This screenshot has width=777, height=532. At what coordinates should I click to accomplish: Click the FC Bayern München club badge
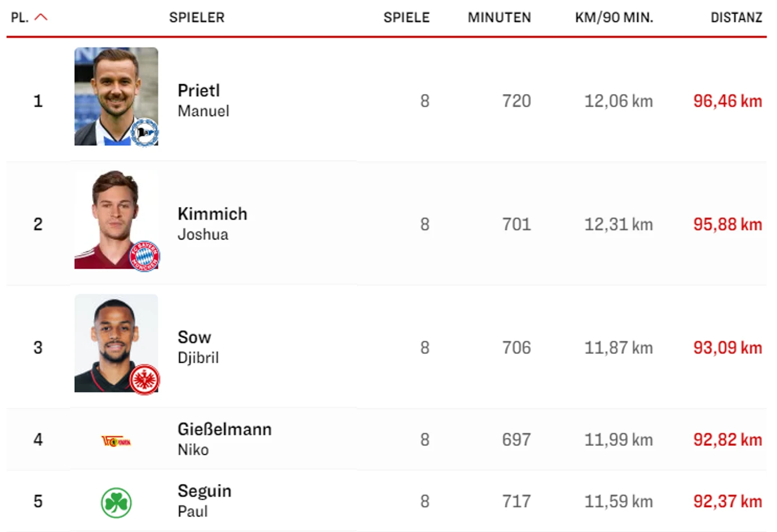pyautogui.click(x=145, y=256)
